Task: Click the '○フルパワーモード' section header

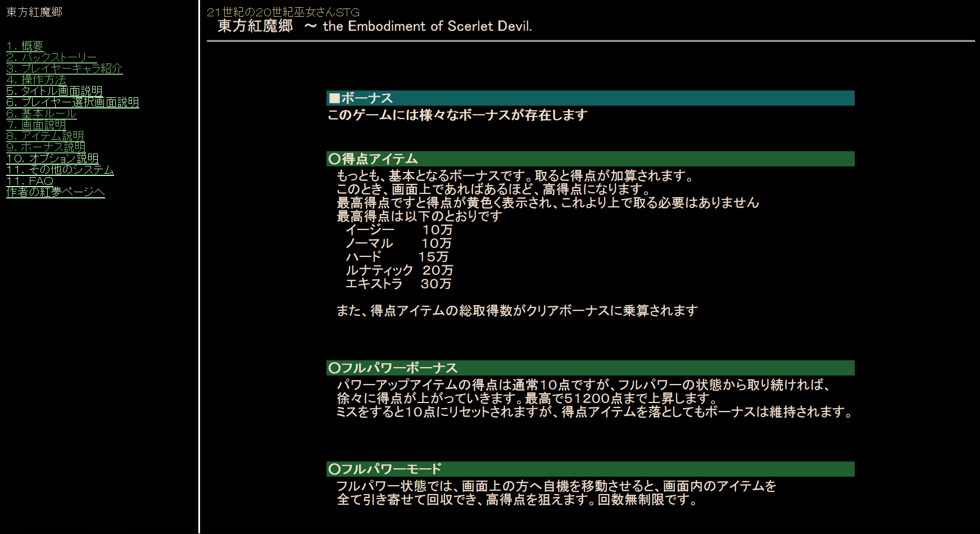Action: click(x=591, y=469)
